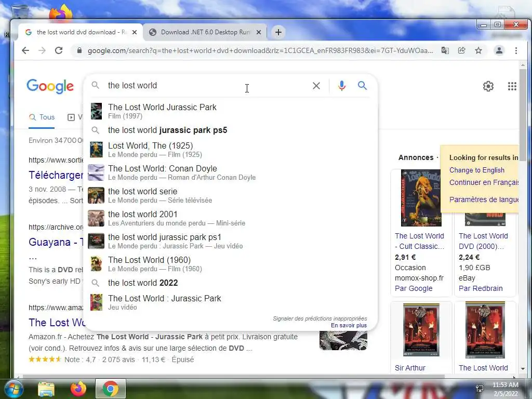The height and width of the screenshot is (399, 532).
Task: Pick suggestion The Lost World : Jurassic Park Jeu vidéo
Action: [x=230, y=302]
